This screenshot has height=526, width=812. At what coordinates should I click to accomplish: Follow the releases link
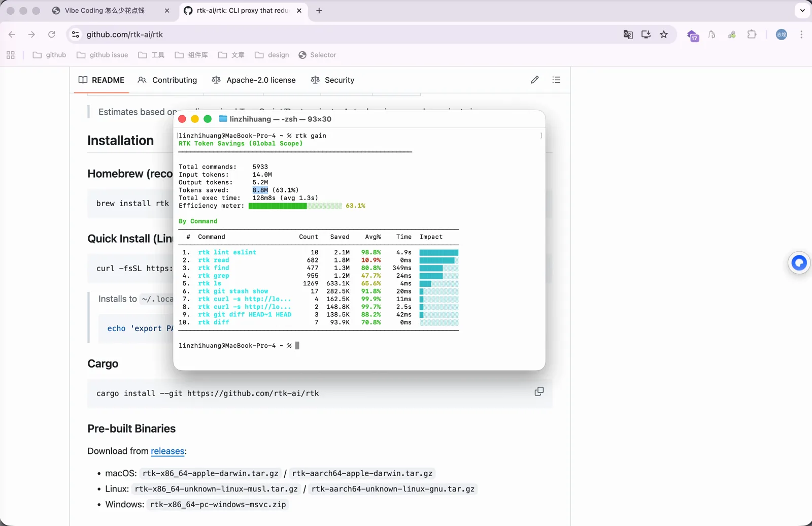[167, 451]
